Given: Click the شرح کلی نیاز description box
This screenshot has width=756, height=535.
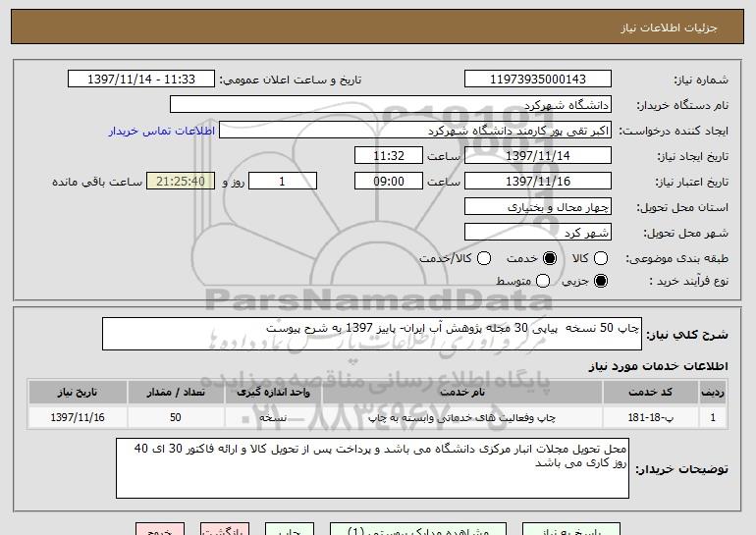Looking at the screenshot, I should [372, 334].
